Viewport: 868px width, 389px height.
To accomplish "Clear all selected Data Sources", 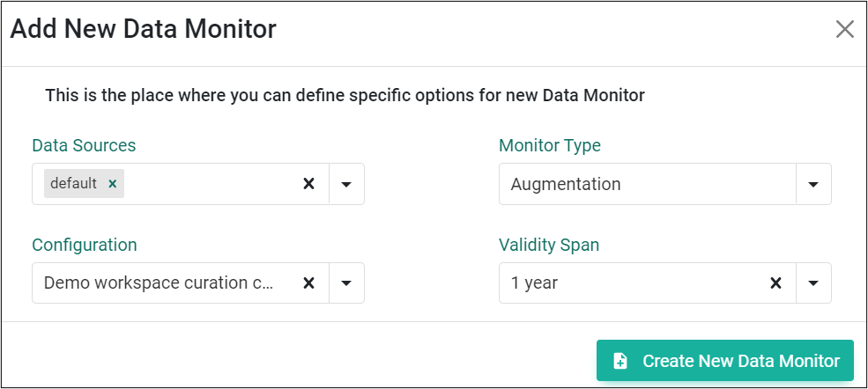I will pyautogui.click(x=309, y=184).
